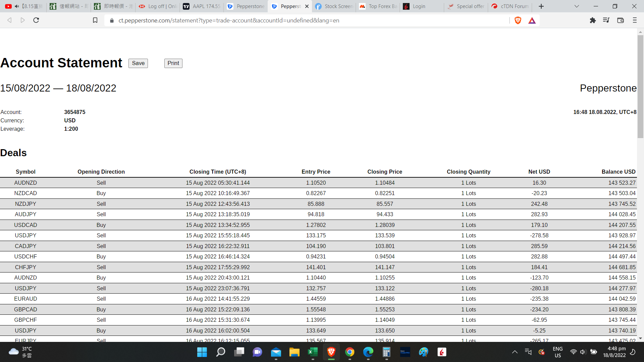
Task: Open the Chat (Teams) taskbar icon
Action: [x=257, y=352]
